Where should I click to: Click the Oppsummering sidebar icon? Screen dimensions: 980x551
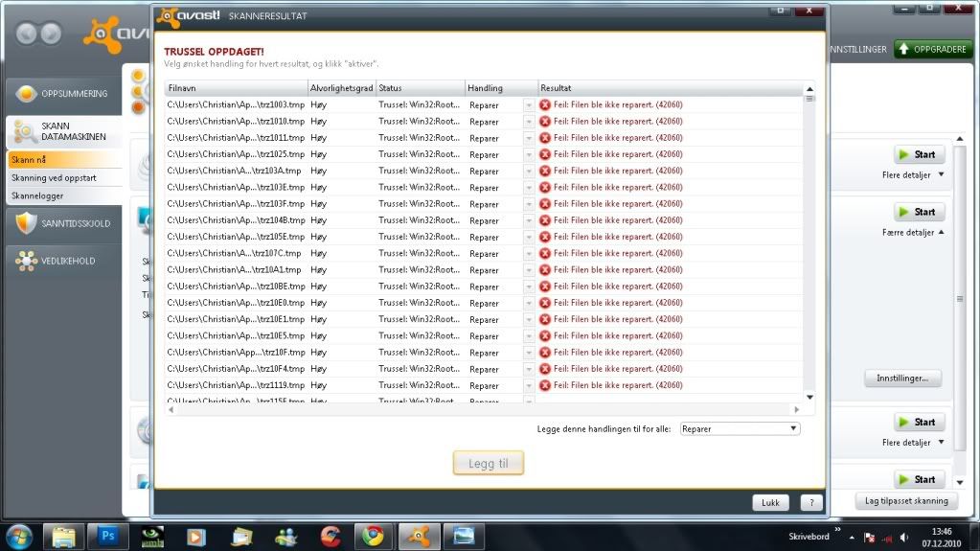coord(27,94)
